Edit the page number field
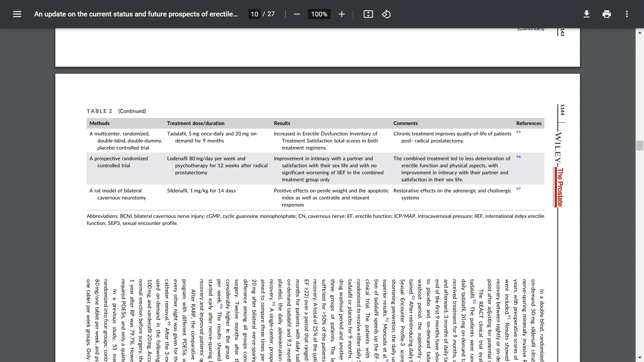644x362 pixels. point(254,14)
